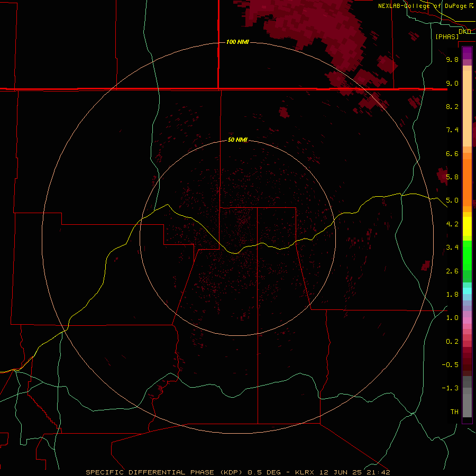Image resolution: width=476 pixels, height=476 pixels.
Task: Pick the purple swatch at the color bar top
Action: (x=467, y=53)
